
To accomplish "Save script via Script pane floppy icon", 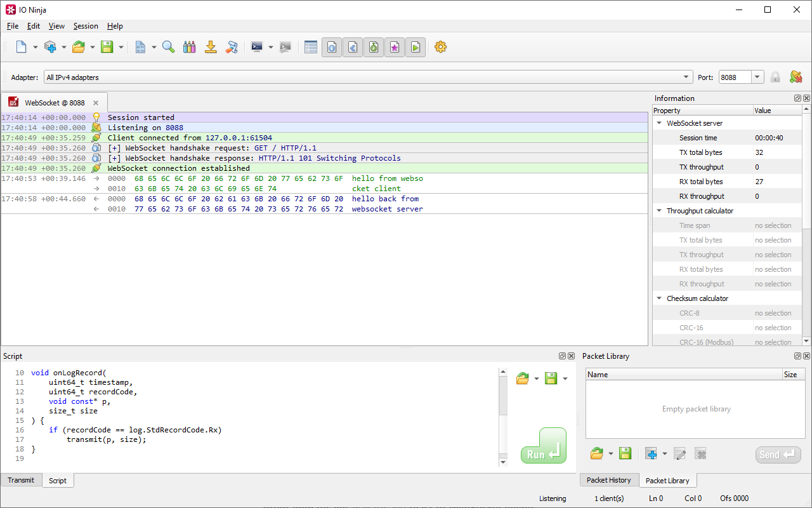I will [x=551, y=378].
